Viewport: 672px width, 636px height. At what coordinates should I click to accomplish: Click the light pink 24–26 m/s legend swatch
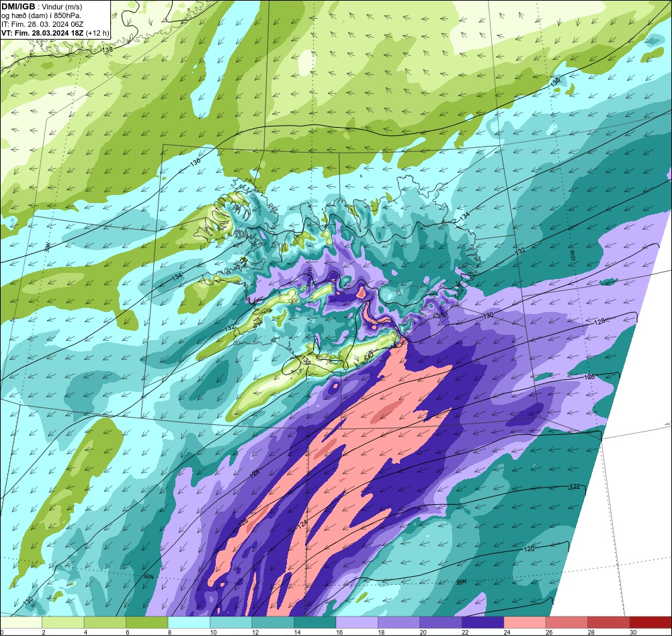point(525,623)
